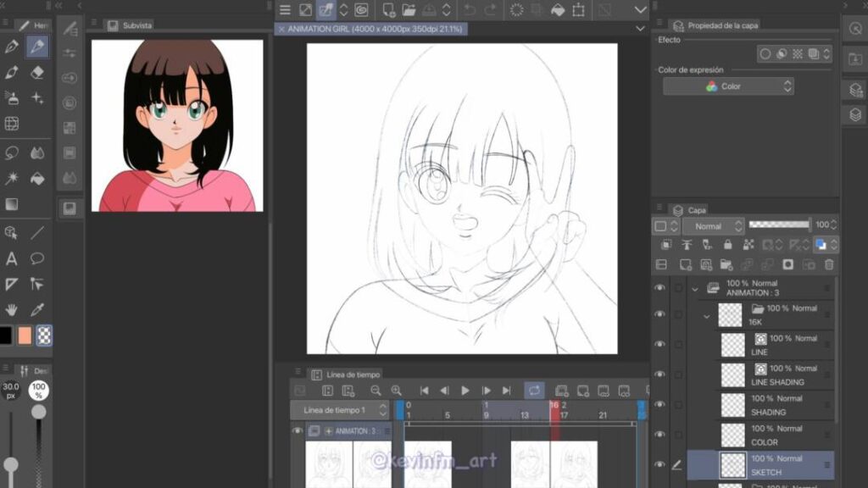Zoom out the timeline
868x488 pixels.
click(376, 391)
